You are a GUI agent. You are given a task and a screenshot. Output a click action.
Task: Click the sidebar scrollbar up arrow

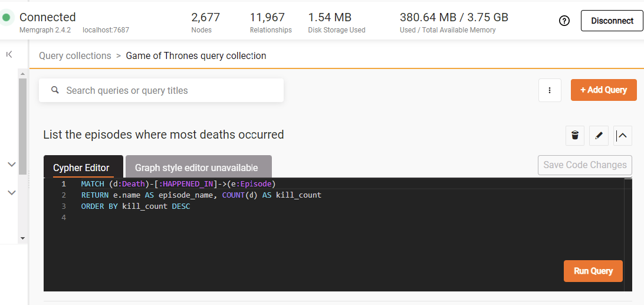point(22,74)
